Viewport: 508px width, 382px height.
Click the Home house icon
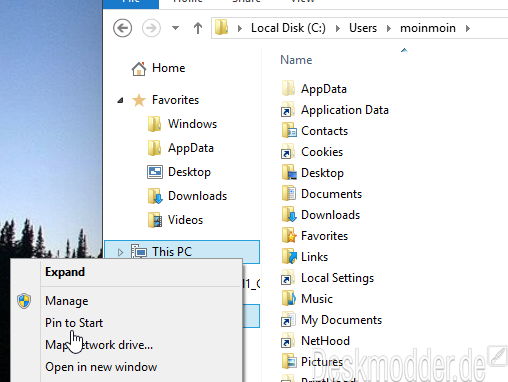coord(139,69)
